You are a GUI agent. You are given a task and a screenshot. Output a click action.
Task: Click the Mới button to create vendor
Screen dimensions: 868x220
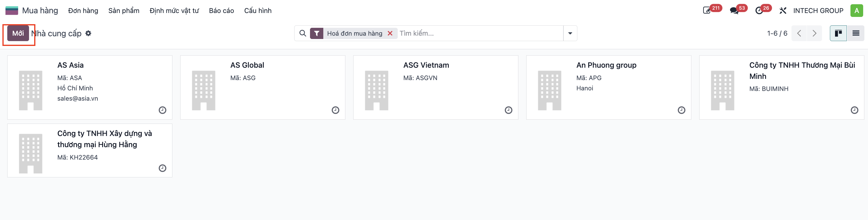click(x=18, y=33)
